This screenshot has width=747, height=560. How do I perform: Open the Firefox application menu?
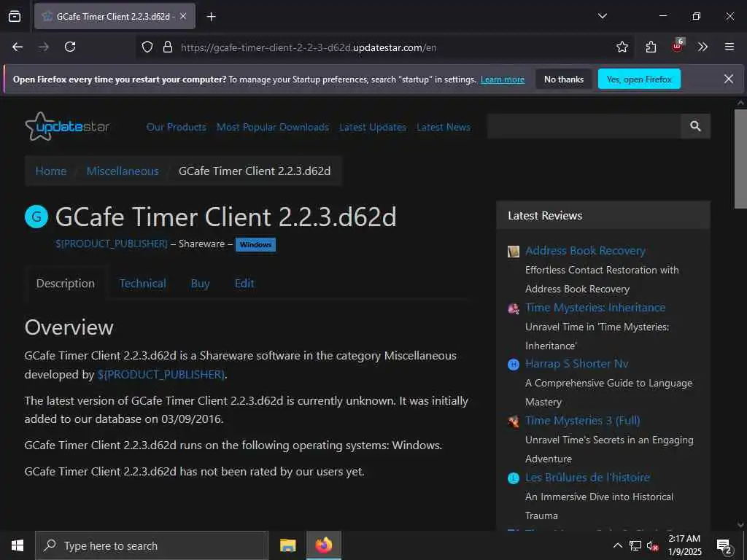click(729, 47)
